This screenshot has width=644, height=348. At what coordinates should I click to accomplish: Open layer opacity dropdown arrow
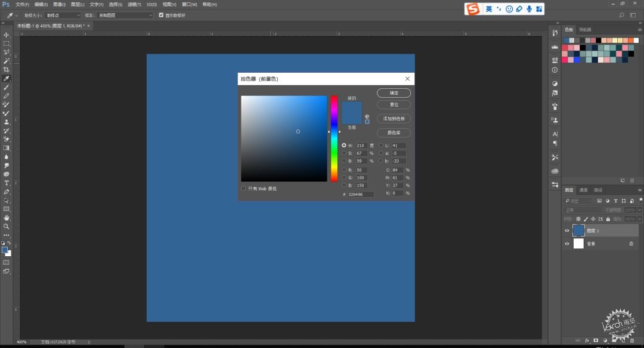click(639, 210)
